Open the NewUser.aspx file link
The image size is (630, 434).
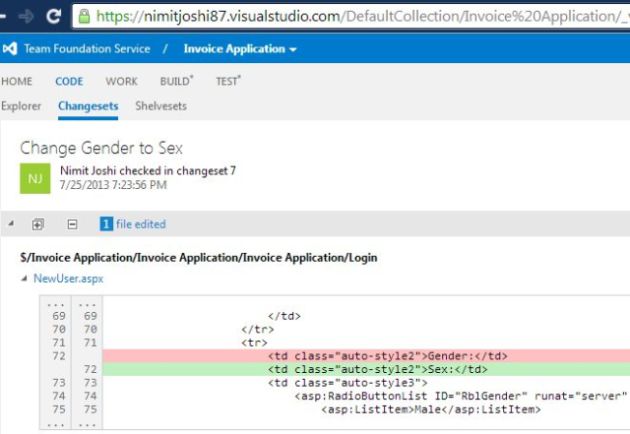pyautogui.click(x=68, y=278)
